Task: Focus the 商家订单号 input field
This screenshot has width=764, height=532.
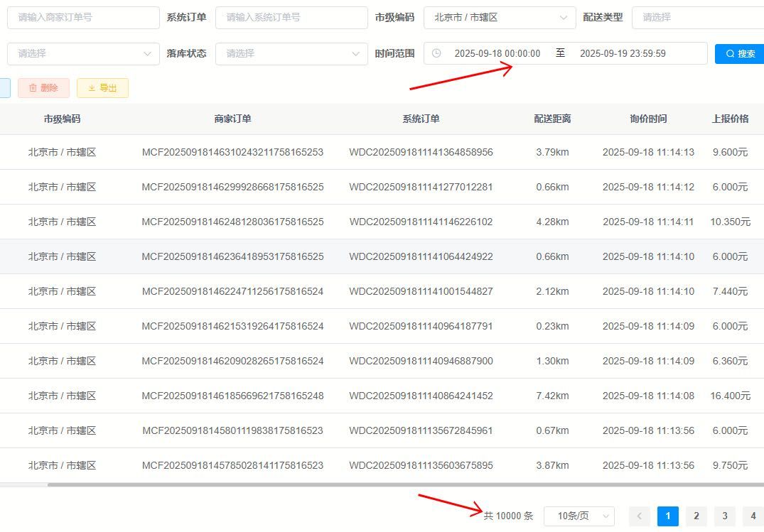Action: pos(83,18)
